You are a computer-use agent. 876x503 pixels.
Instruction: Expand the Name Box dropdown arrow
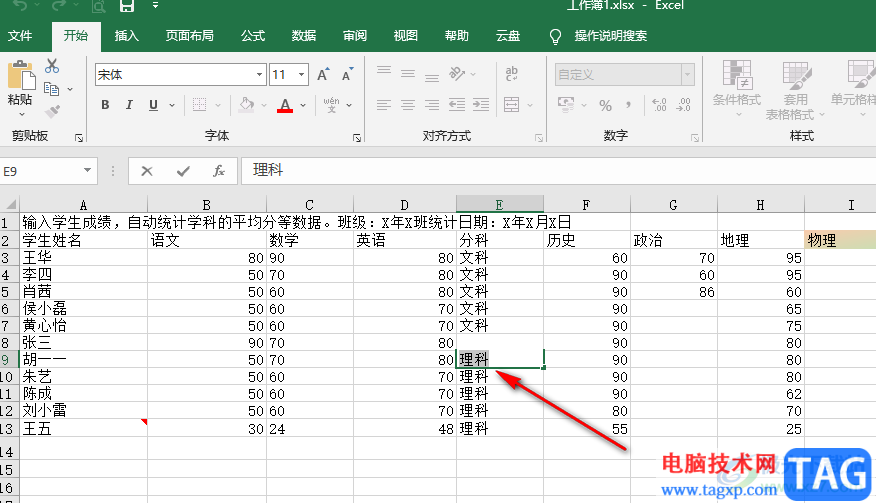coord(87,170)
